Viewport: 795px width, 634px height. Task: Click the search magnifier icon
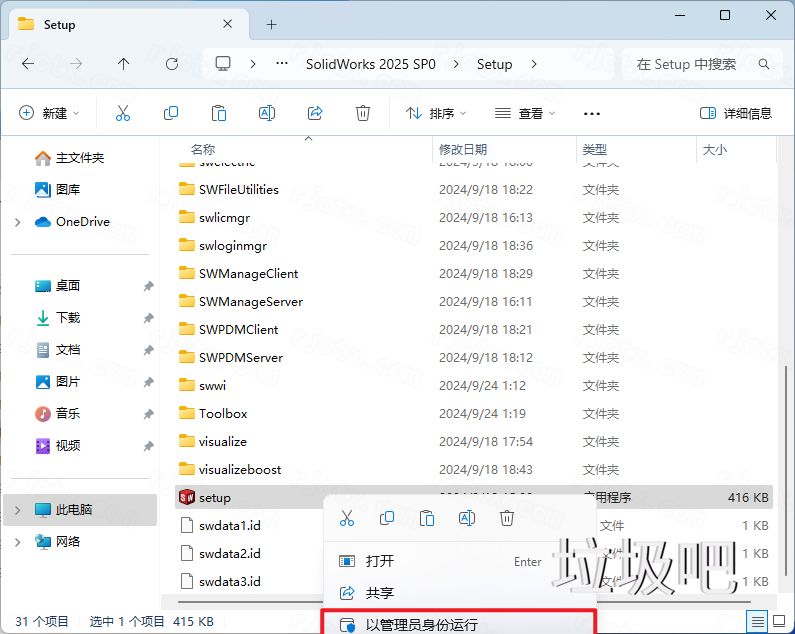point(764,64)
